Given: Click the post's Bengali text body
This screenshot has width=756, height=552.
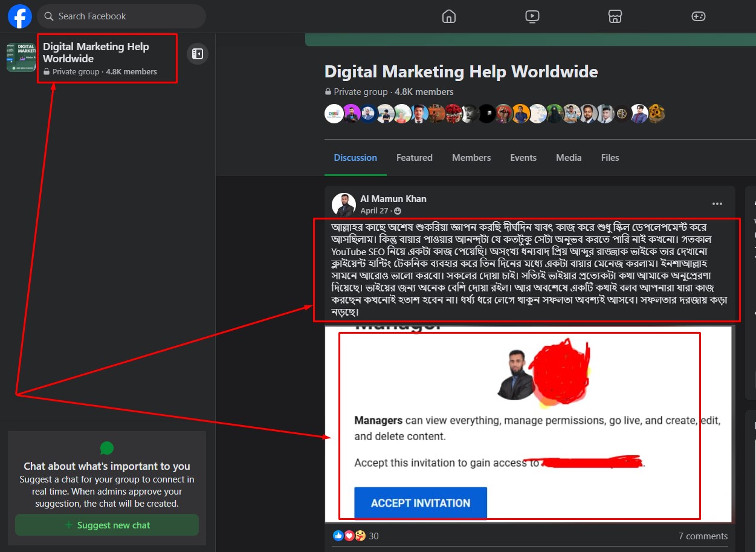Looking at the screenshot, I should coord(529,270).
